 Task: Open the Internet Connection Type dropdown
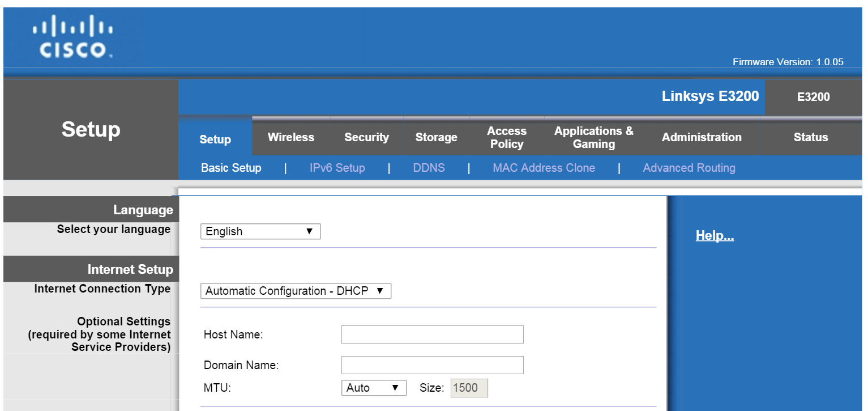tap(296, 291)
